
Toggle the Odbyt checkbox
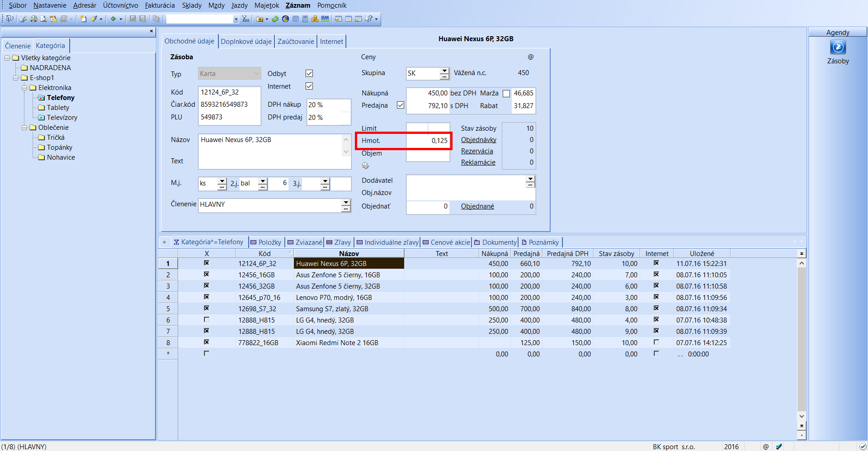pos(309,73)
